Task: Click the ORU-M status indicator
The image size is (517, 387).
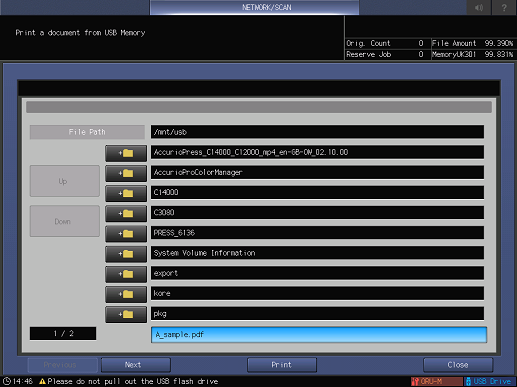Action: tap(437, 381)
